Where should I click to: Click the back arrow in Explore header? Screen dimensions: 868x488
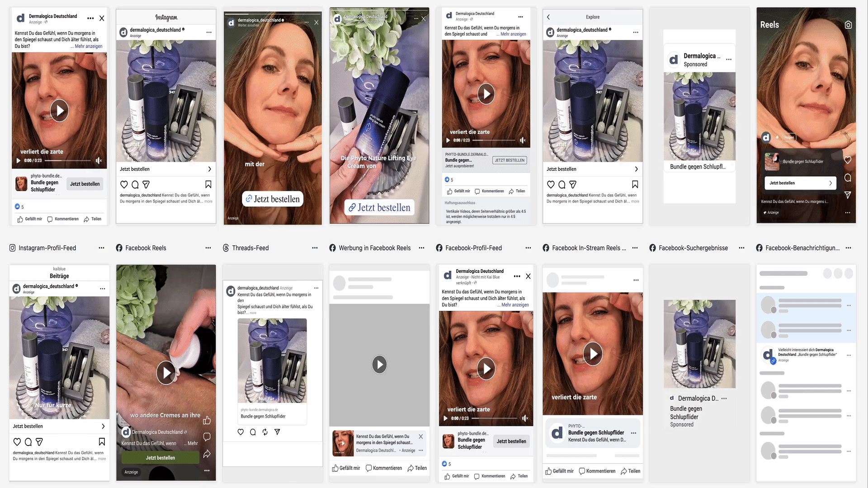click(548, 17)
